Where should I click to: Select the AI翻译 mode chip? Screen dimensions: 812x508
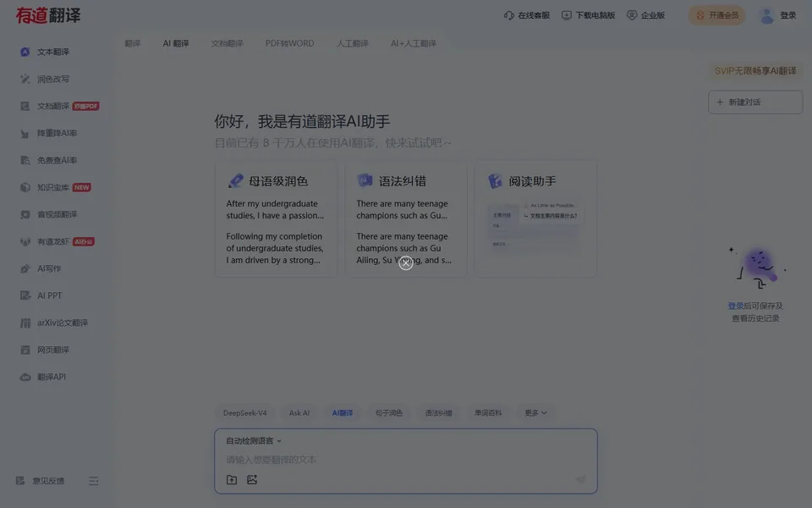click(343, 412)
